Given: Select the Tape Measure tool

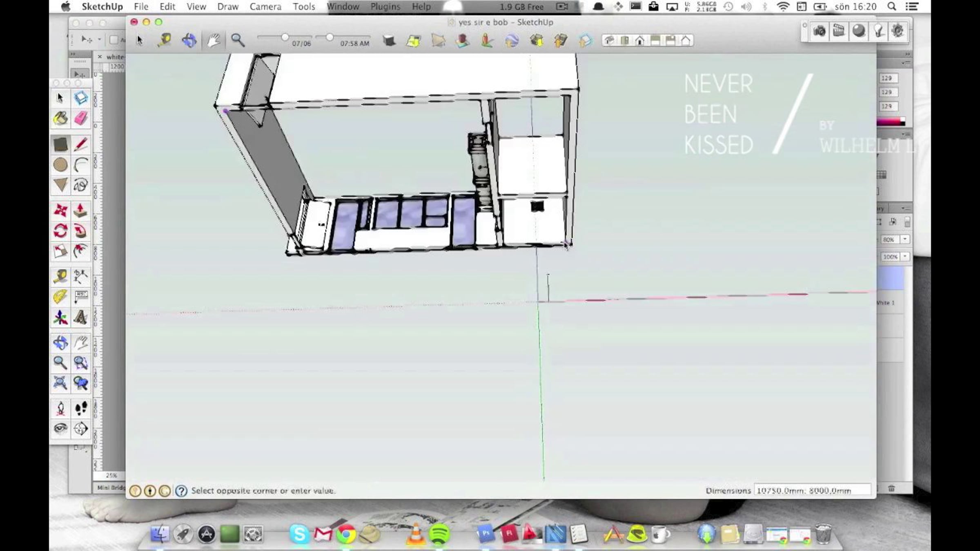Looking at the screenshot, I should click(60, 276).
